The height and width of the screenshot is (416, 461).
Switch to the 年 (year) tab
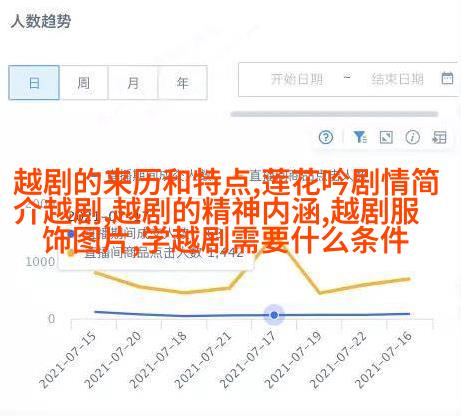183,83
